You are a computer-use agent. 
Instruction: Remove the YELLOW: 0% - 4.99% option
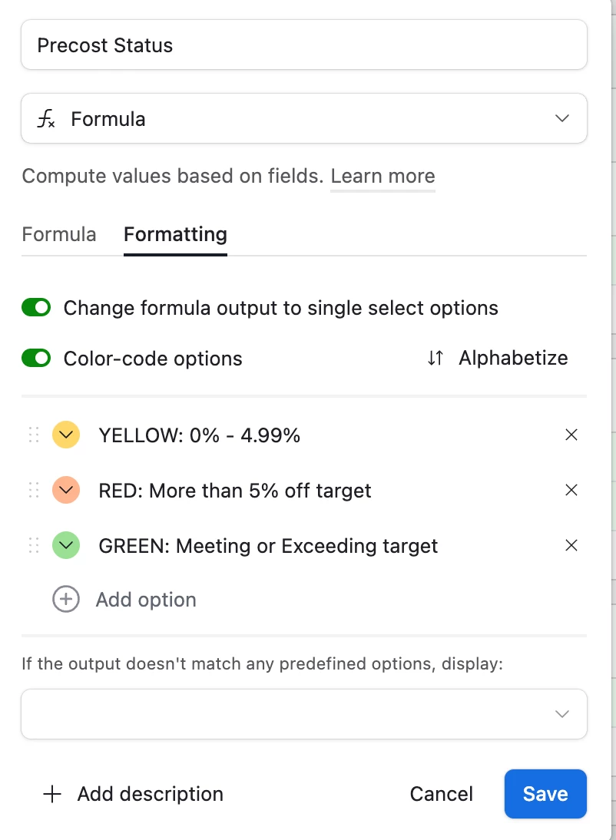coord(571,435)
